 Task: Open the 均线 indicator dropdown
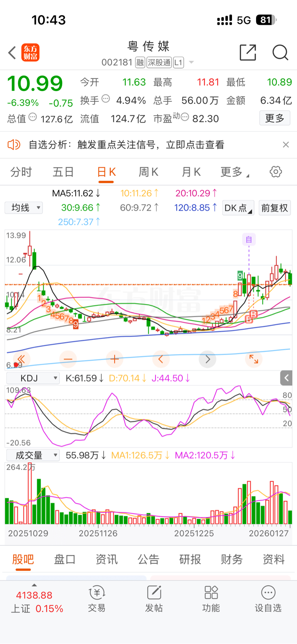24,208
